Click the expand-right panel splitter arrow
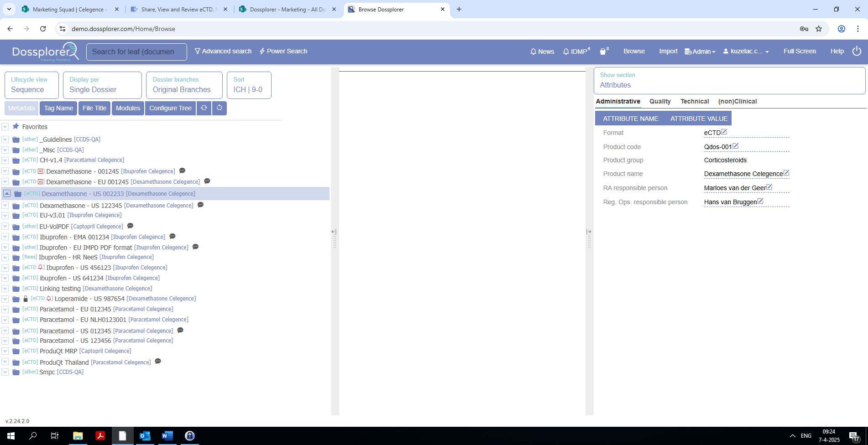Viewport: 868px width, 445px height. (589, 232)
